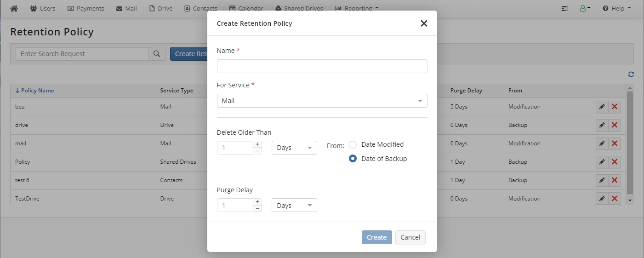Open the Reporting menu

[356, 8]
